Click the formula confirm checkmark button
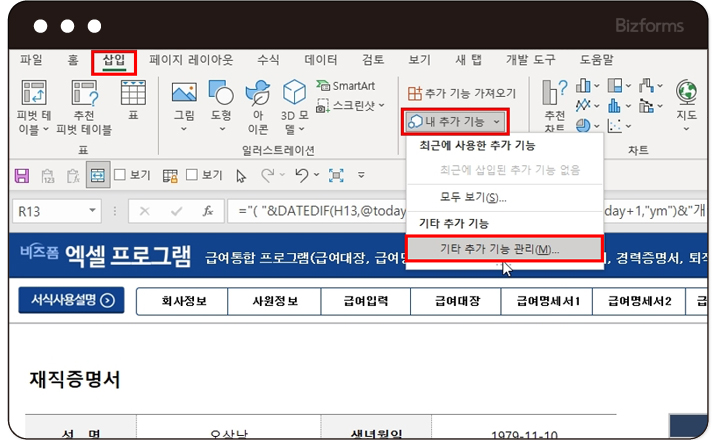The width and height of the screenshot is (715, 440). (x=176, y=212)
